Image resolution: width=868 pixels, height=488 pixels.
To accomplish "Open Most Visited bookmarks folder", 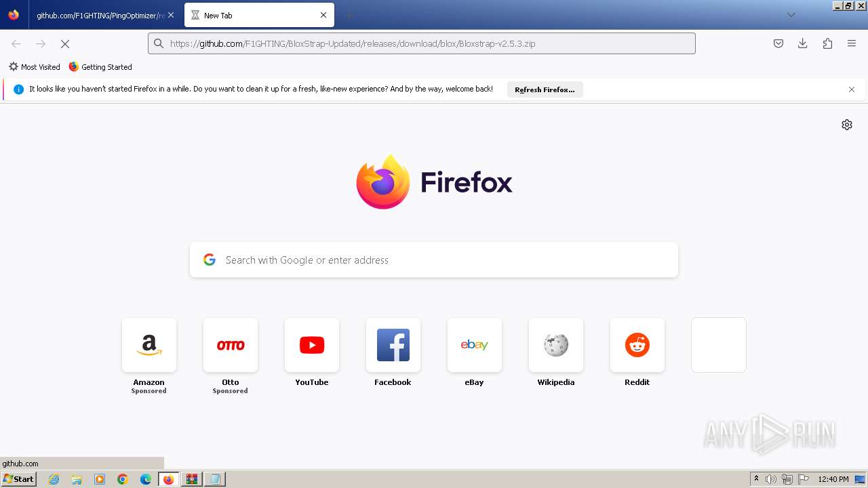I will [x=34, y=67].
